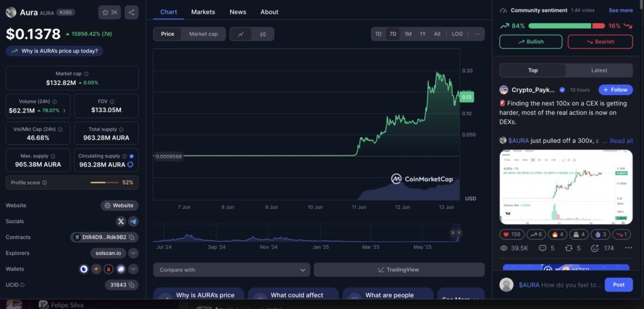Click the Profile score progress bar
This screenshot has height=309, width=644.
click(104, 183)
